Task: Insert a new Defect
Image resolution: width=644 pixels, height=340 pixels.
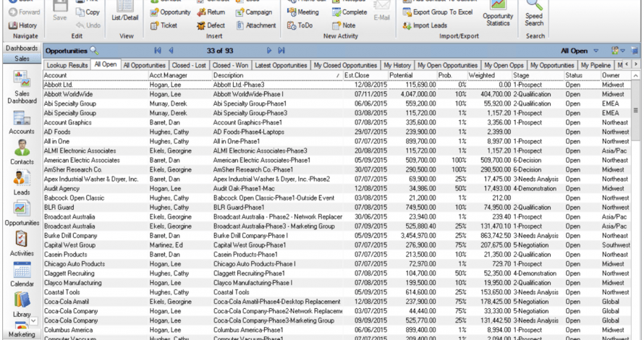Action: click(x=211, y=25)
